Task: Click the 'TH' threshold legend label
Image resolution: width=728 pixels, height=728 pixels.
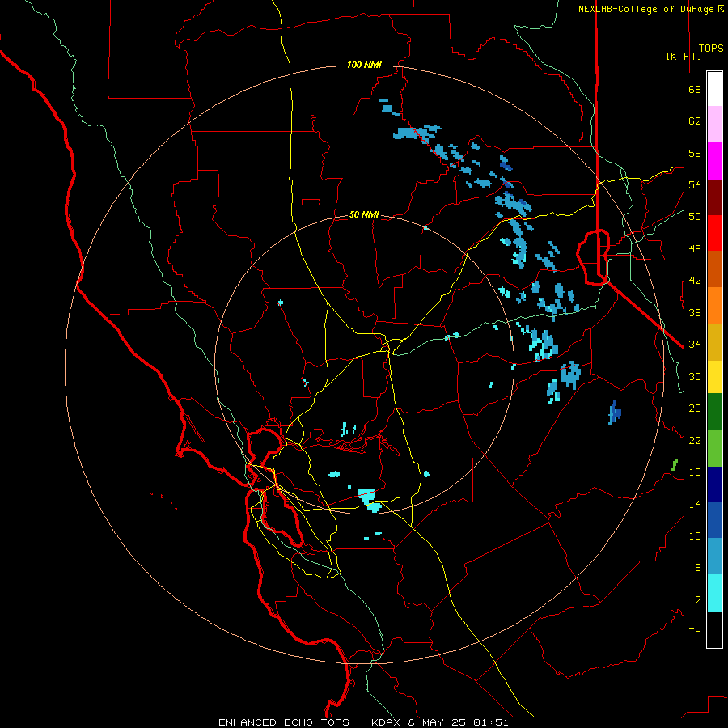Action: pos(695,632)
